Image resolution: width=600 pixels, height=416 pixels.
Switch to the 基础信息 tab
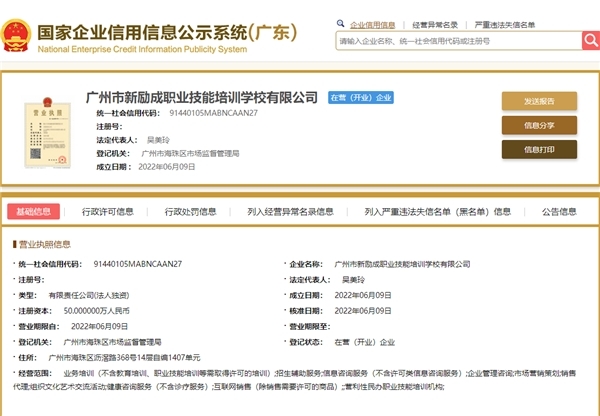pos(34,212)
